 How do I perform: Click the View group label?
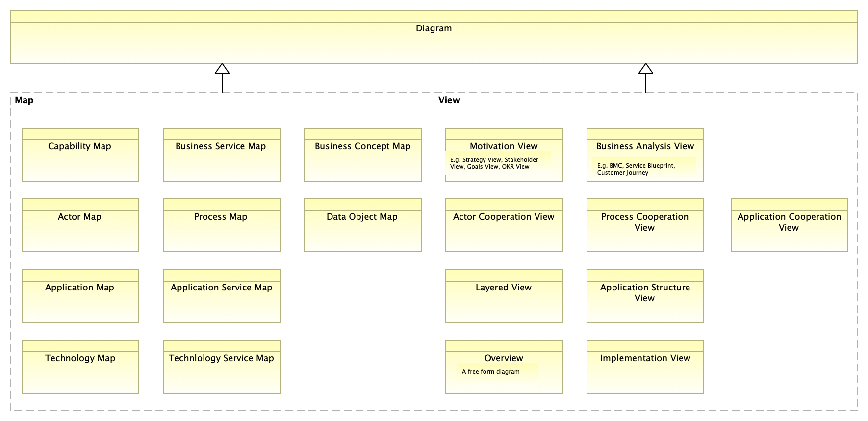pyautogui.click(x=449, y=100)
